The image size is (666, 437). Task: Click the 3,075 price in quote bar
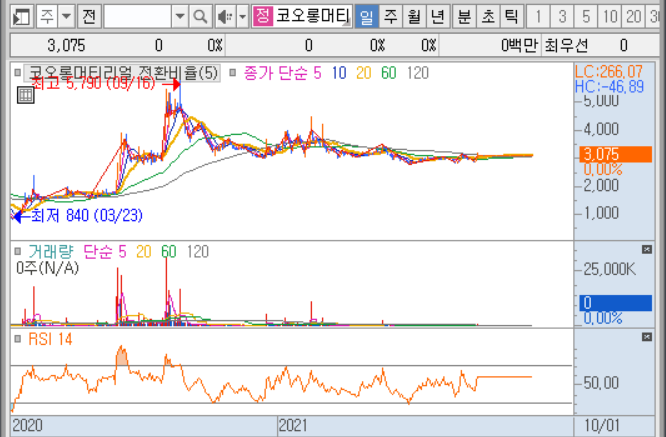pos(66,45)
